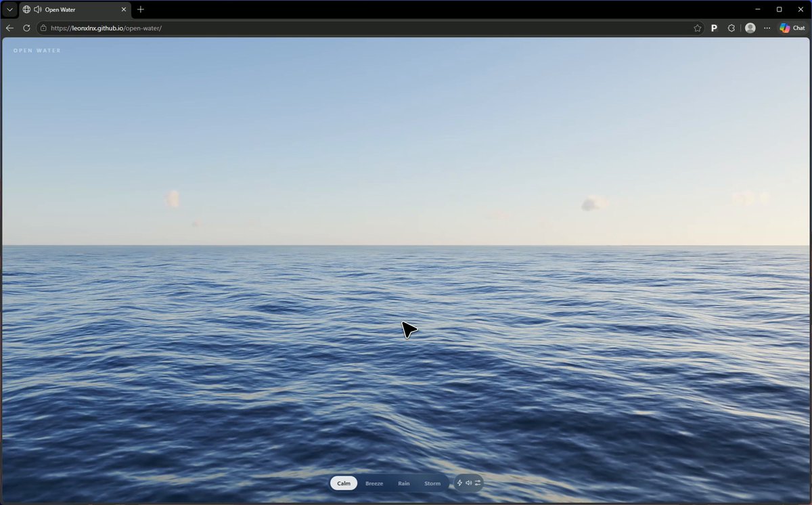Viewport: 812px width, 505px height.
Task: Switch to Rain weather mode
Action: pos(404,483)
